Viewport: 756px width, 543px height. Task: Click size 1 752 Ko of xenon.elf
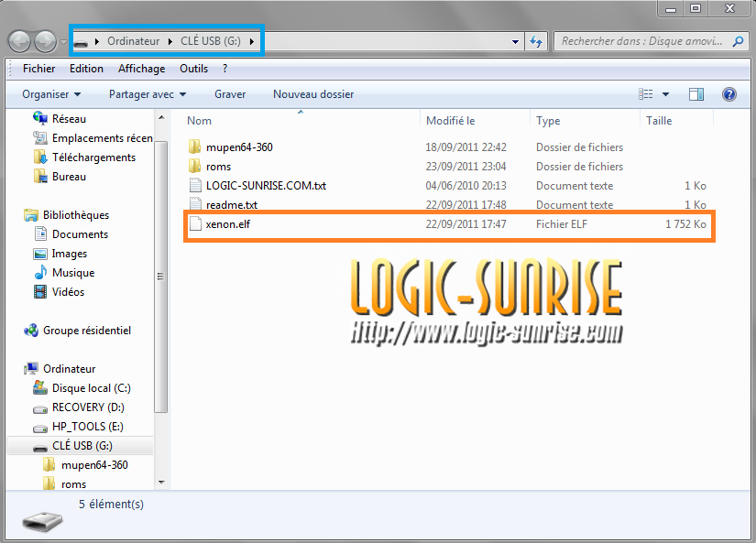(x=685, y=224)
